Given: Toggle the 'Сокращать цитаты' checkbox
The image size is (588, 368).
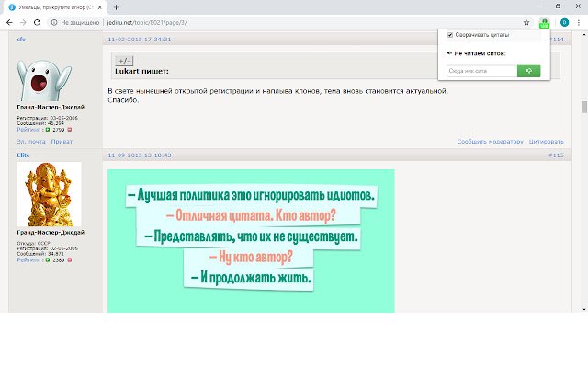Looking at the screenshot, I should [x=450, y=35].
